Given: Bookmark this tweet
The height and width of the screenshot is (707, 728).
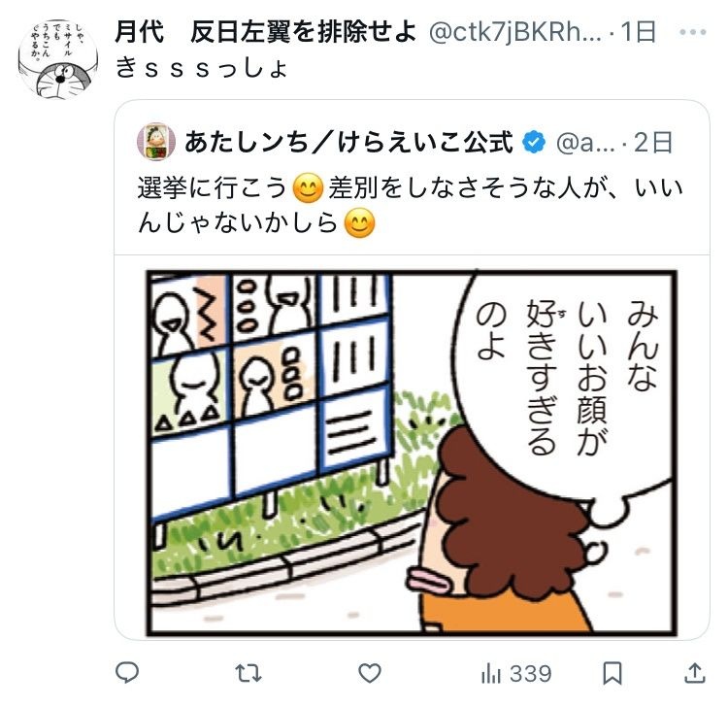Looking at the screenshot, I should [x=612, y=673].
